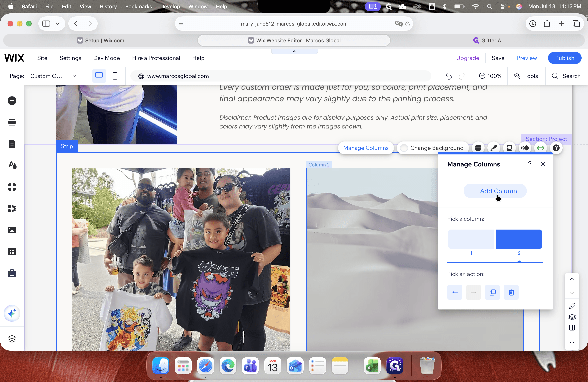
Task: Move column left with arrow action
Action: coord(455,292)
